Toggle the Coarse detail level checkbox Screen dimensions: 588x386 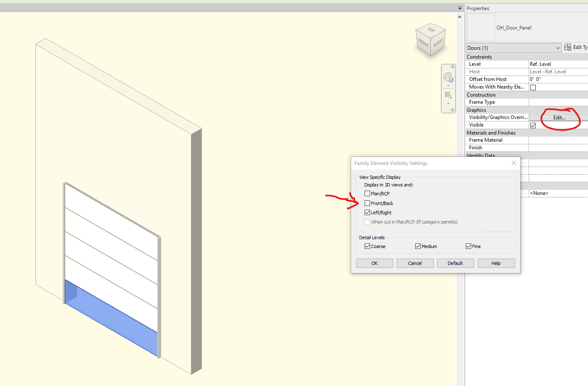pos(367,246)
